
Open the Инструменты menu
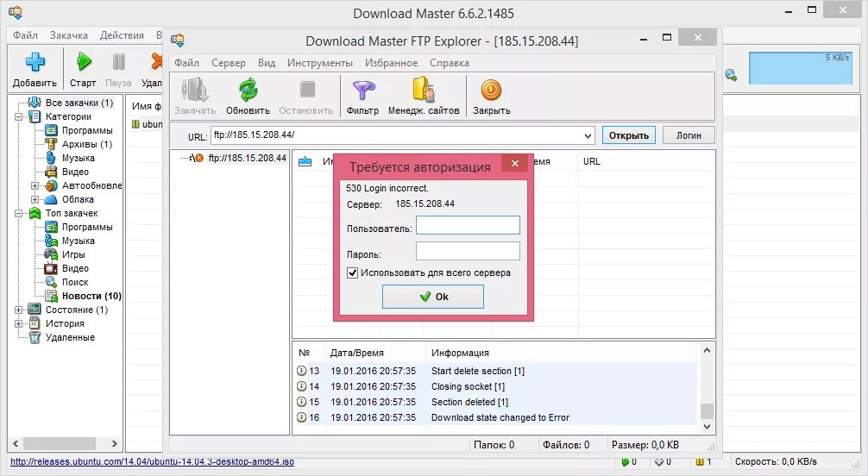coord(320,63)
